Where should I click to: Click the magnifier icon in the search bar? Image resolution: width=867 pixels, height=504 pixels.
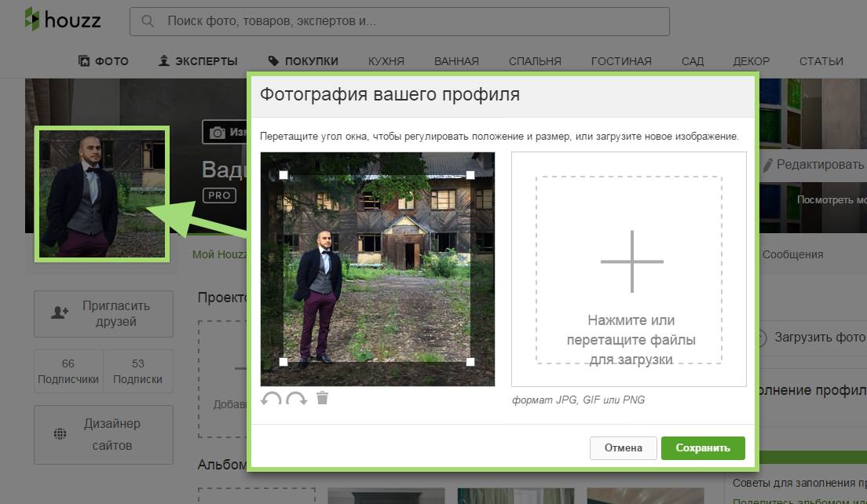(148, 21)
